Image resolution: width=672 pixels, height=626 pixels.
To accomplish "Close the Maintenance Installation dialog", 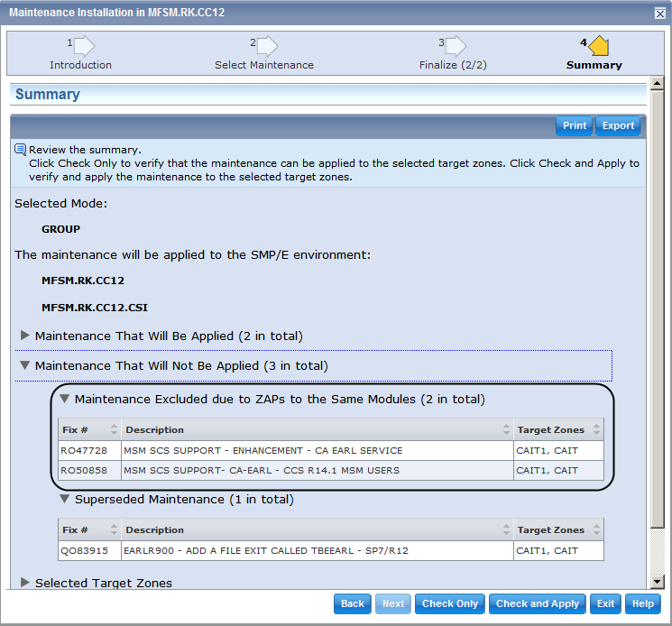I will coord(660,14).
